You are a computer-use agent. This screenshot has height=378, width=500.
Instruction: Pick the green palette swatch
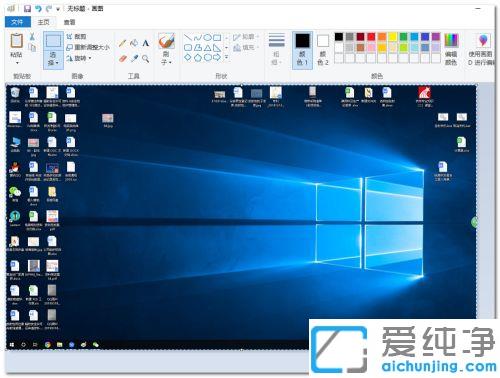[x=403, y=37]
